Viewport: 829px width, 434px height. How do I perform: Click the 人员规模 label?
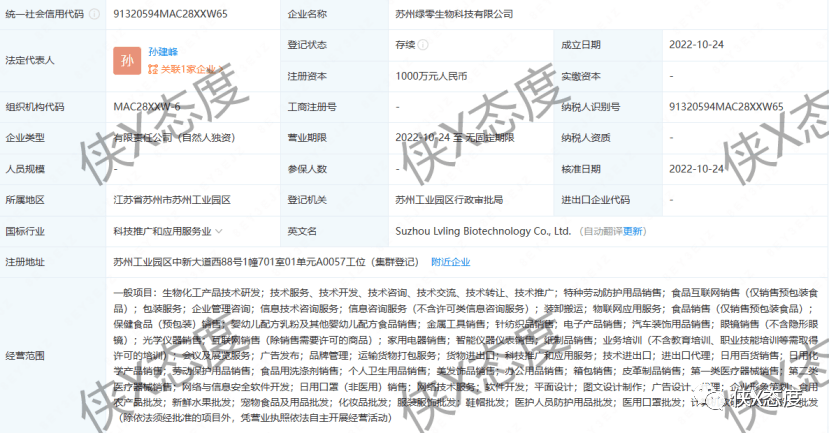[25, 169]
